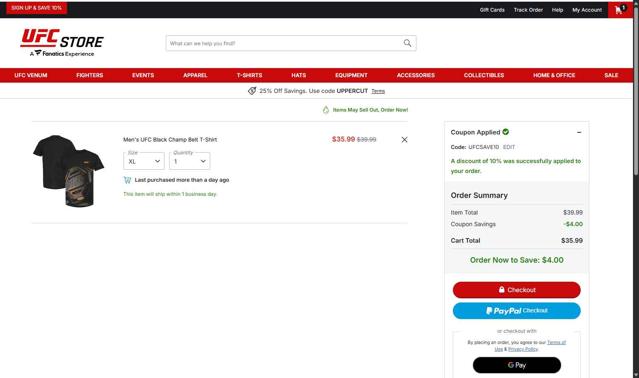This screenshot has width=639, height=378.
Task: Open Men's UFC Black Champ Belt T-Shirt title
Action: coord(170,140)
